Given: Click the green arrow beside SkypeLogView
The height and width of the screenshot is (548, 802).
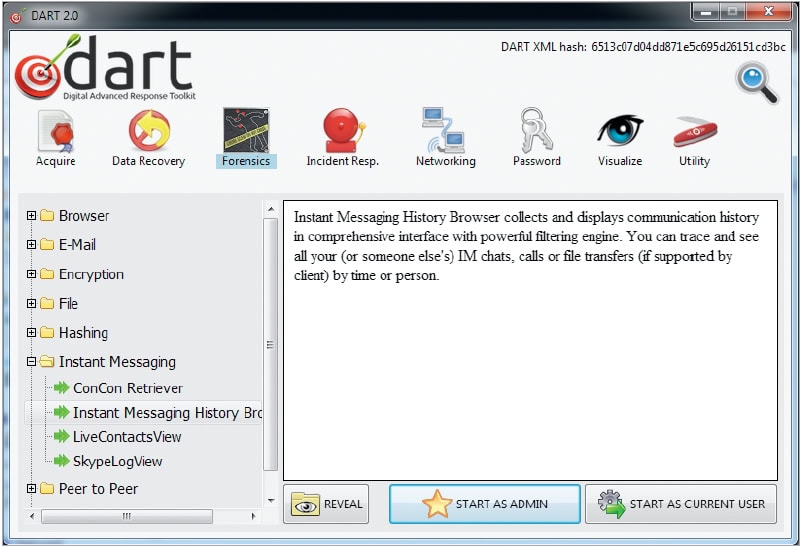Looking at the screenshot, I should 61,461.
